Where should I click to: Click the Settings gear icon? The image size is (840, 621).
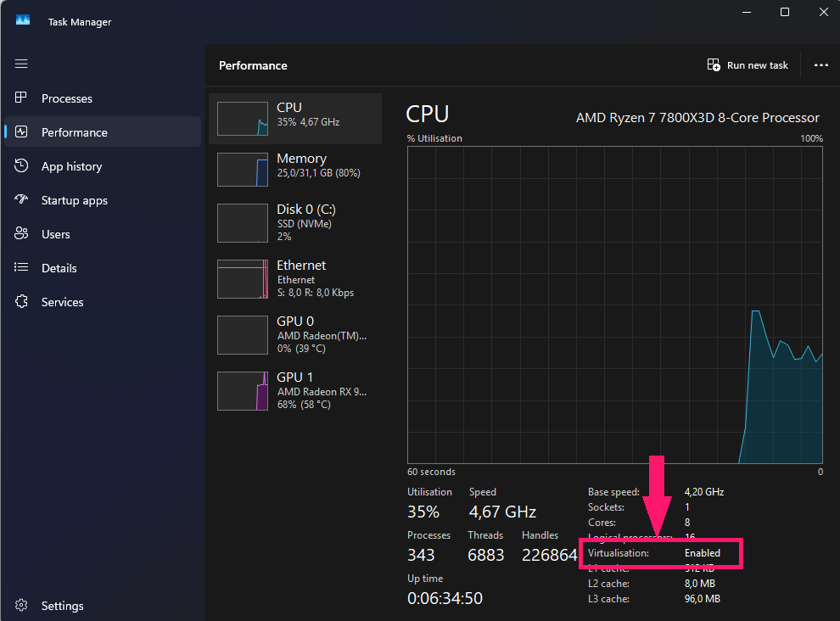pos(21,605)
